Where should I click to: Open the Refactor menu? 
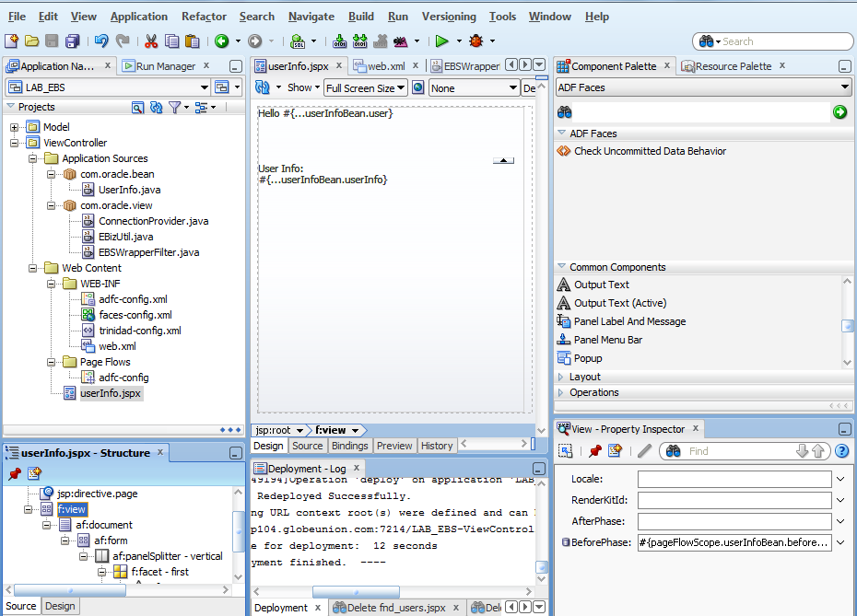pyautogui.click(x=204, y=17)
